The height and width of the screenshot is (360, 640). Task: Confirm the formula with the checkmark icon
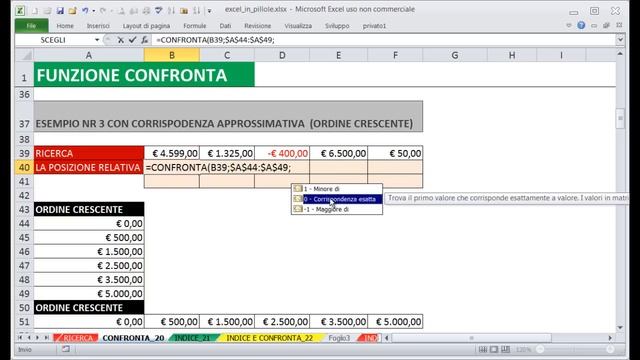(x=132, y=40)
